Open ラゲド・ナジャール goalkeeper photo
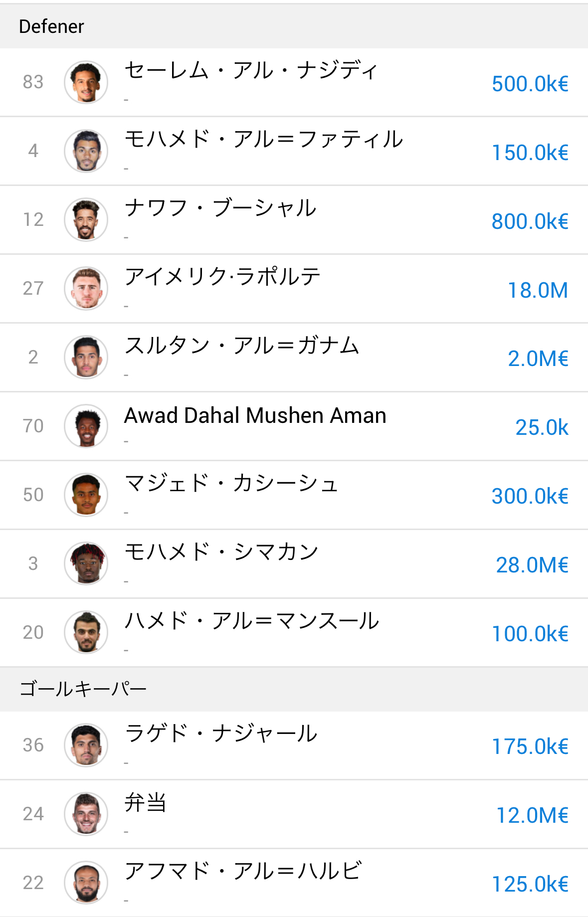Image resolution: width=588 pixels, height=917 pixels. coord(86,745)
